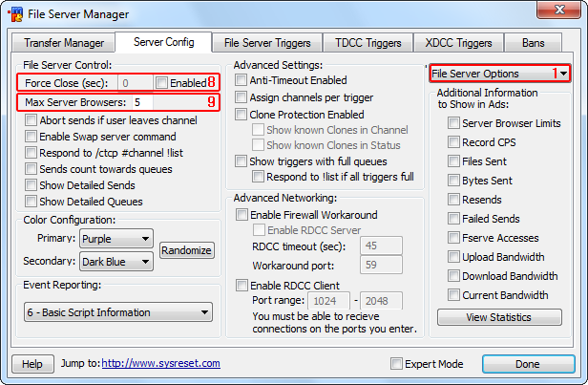Viewport: 588px width, 385px height.
Task: Click the Workaround port field
Action: click(x=381, y=265)
